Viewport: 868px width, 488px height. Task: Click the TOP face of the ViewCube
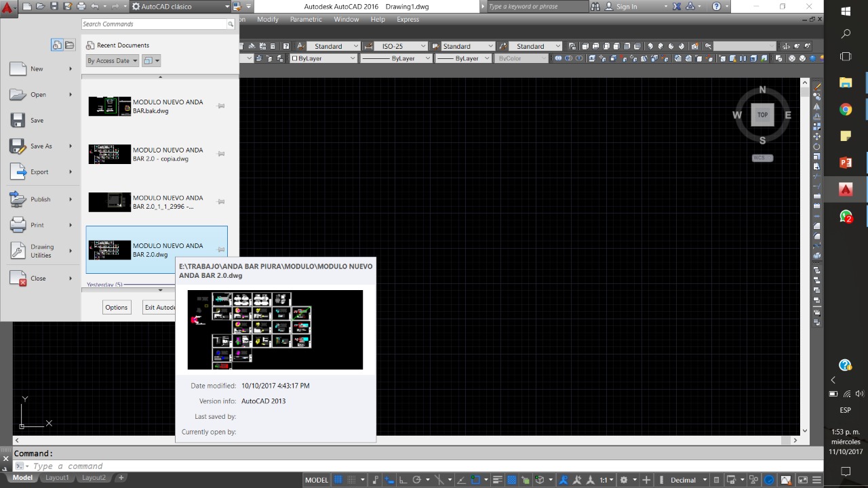tap(762, 115)
